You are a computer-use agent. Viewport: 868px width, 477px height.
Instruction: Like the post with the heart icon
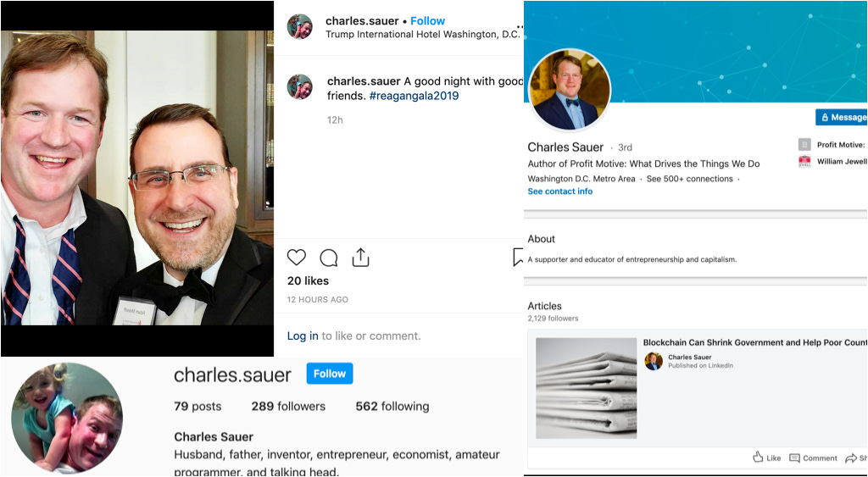(x=296, y=258)
